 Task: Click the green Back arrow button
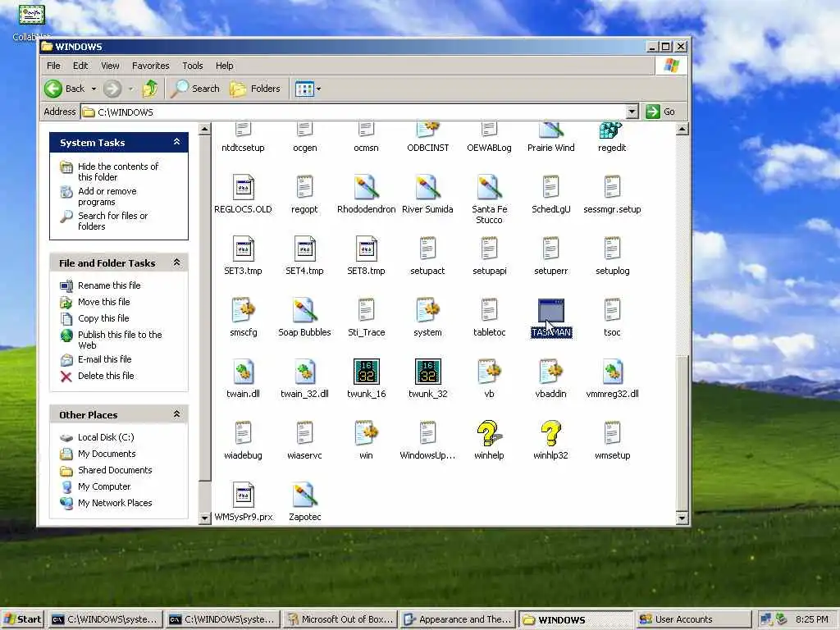(x=53, y=89)
